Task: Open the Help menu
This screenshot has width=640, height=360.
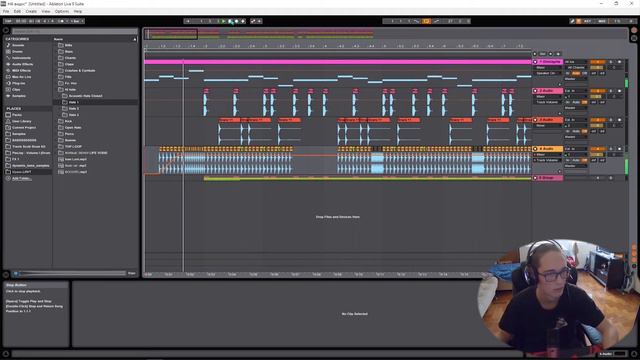Action: [x=78, y=11]
